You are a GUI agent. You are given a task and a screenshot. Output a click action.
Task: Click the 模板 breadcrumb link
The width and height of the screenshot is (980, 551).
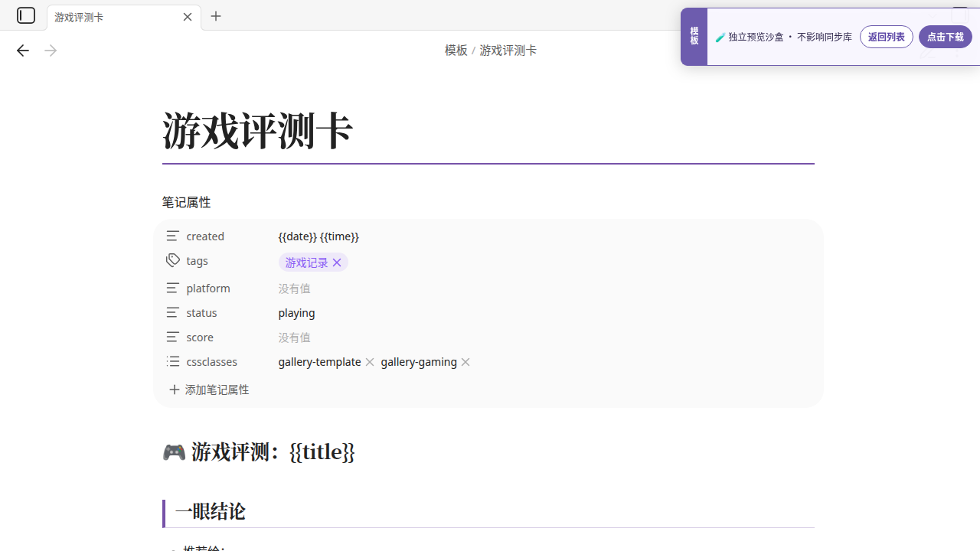coord(456,51)
